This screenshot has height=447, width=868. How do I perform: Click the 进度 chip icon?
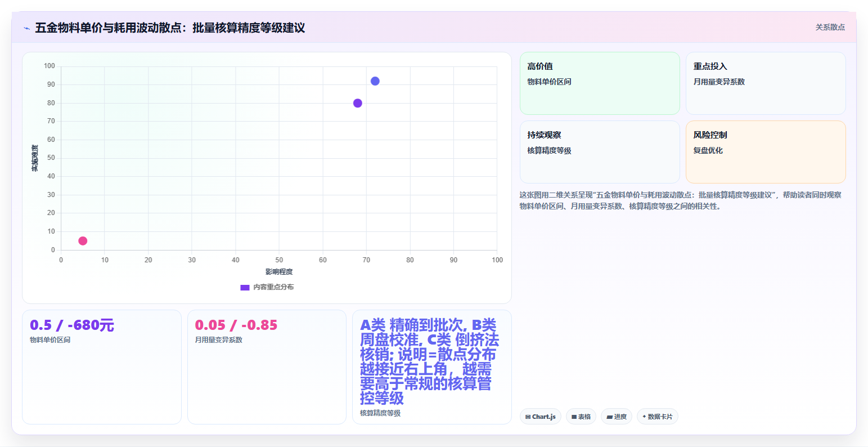click(609, 417)
